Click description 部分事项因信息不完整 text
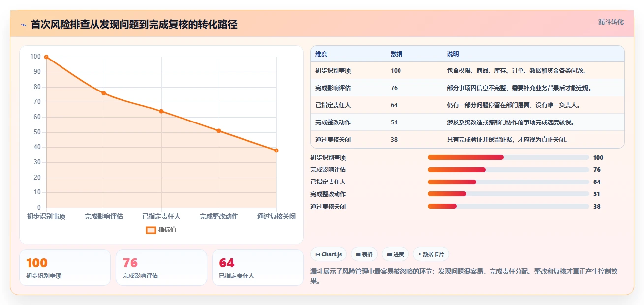Screen dimensions: 644x305 pos(519,88)
